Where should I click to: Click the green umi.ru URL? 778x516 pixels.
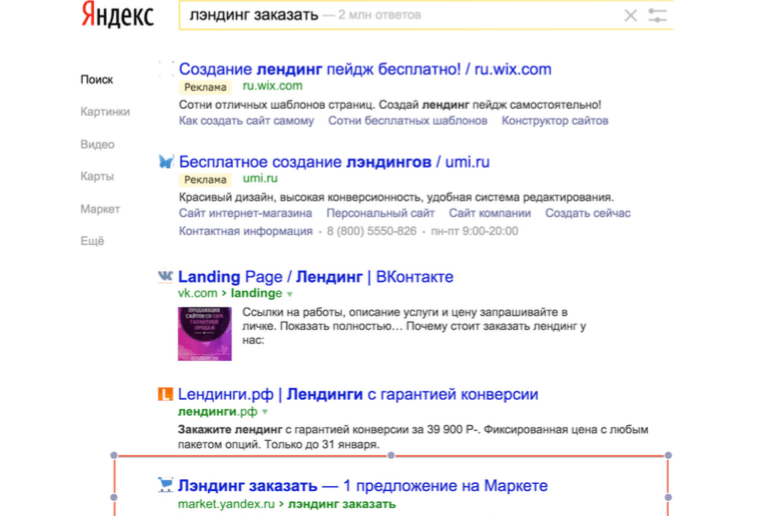tap(260, 179)
